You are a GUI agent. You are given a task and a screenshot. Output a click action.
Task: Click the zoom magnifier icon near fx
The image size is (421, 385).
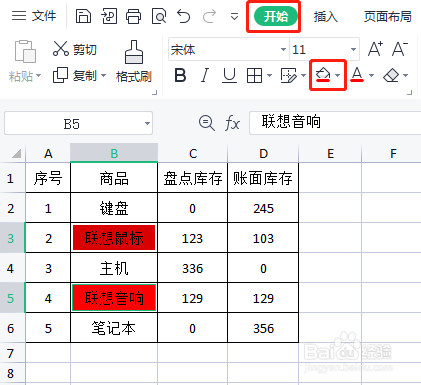[x=207, y=123]
